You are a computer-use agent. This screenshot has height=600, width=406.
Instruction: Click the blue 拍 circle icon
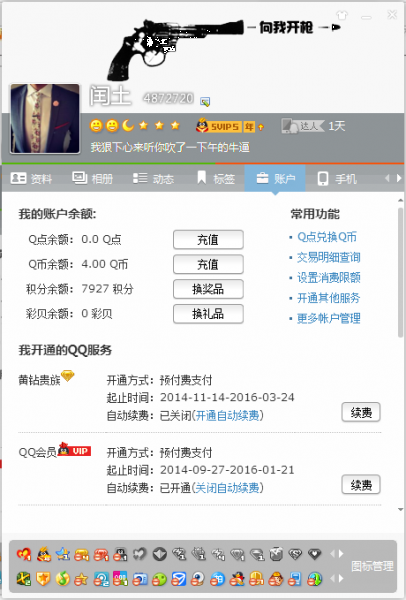(x=218, y=579)
